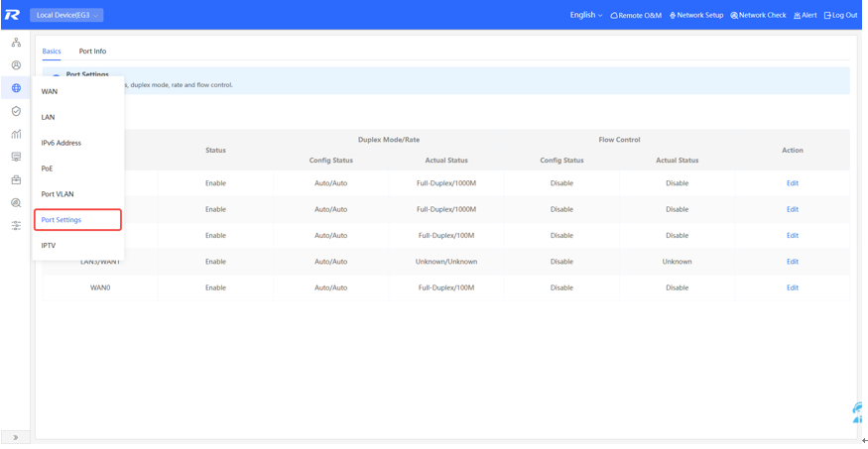Image resolution: width=868 pixels, height=449 pixels.
Task: Open the sliders System sidebar icon
Action: pyautogui.click(x=16, y=226)
